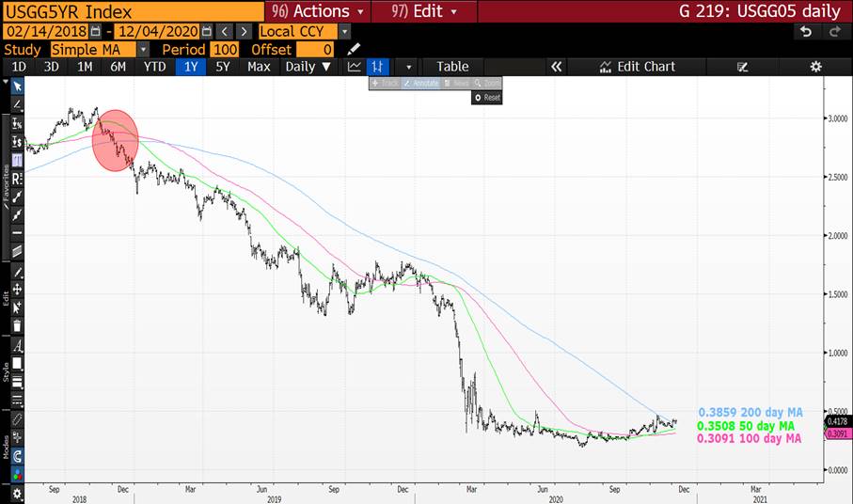The image size is (853, 504).
Task: Open the line thickness style option
Action: coord(17,382)
